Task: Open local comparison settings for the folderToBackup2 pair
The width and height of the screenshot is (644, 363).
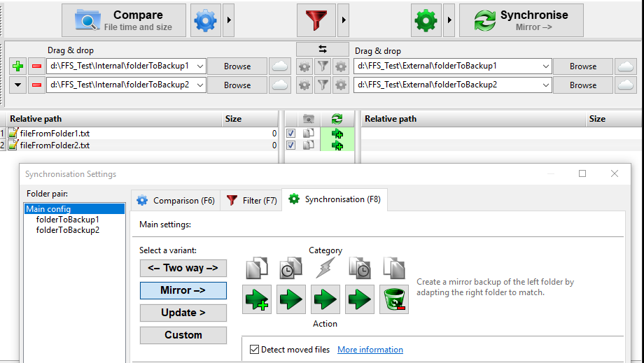Action: click(304, 85)
